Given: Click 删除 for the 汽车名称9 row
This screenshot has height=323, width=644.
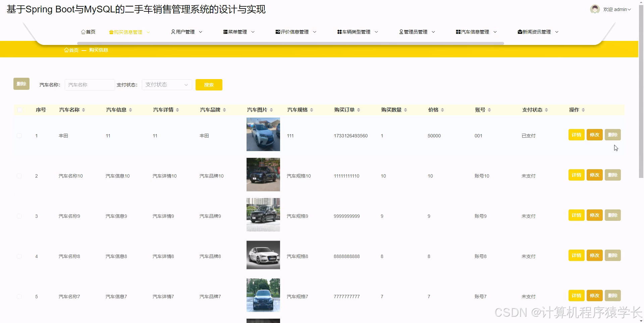Looking at the screenshot, I should tap(612, 215).
